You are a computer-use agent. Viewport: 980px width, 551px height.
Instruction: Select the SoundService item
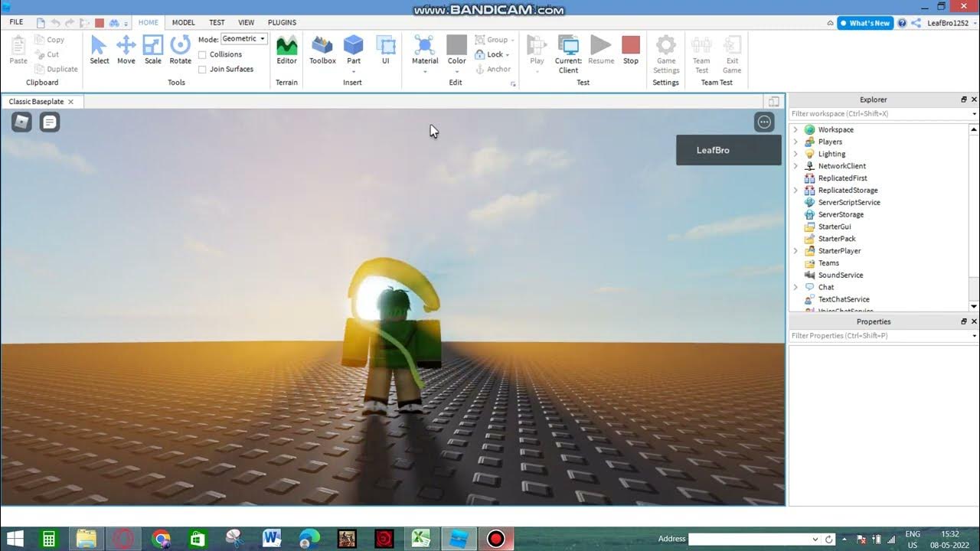coord(841,275)
